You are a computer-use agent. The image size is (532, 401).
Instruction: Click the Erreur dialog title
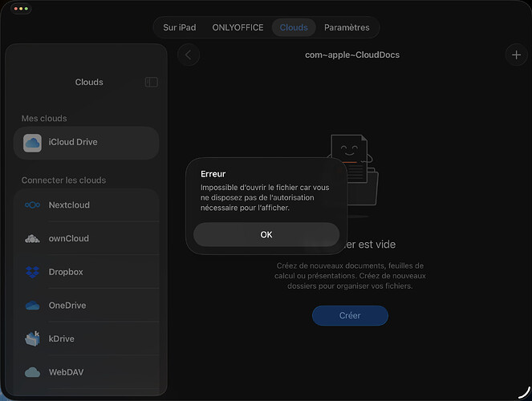click(x=213, y=174)
